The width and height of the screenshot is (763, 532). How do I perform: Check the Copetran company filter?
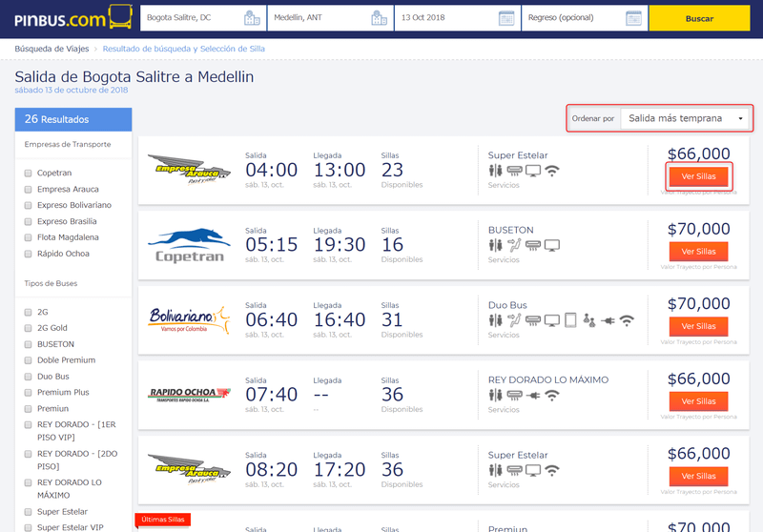pyautogui.click(x=30, y=174)
